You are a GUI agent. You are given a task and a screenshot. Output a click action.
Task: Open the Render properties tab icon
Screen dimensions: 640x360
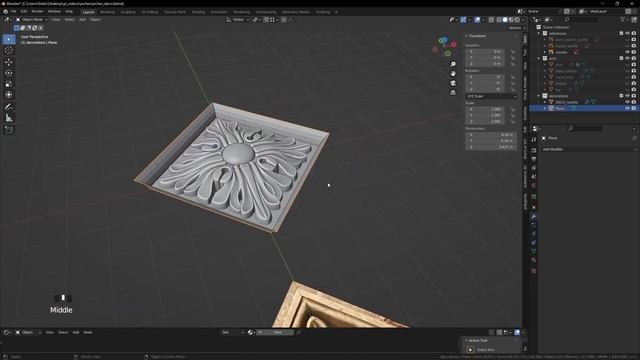tap(534, 150)
